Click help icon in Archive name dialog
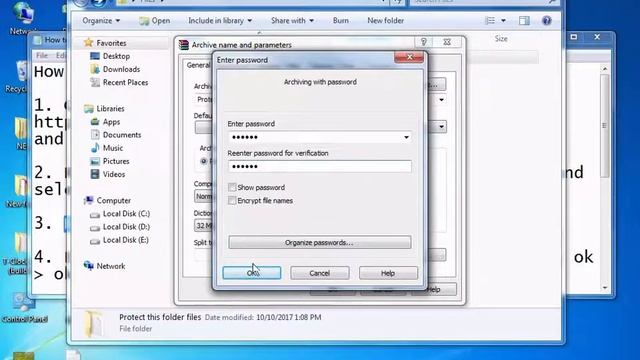This screenshot has height=360, width=640. coord(424,42)
